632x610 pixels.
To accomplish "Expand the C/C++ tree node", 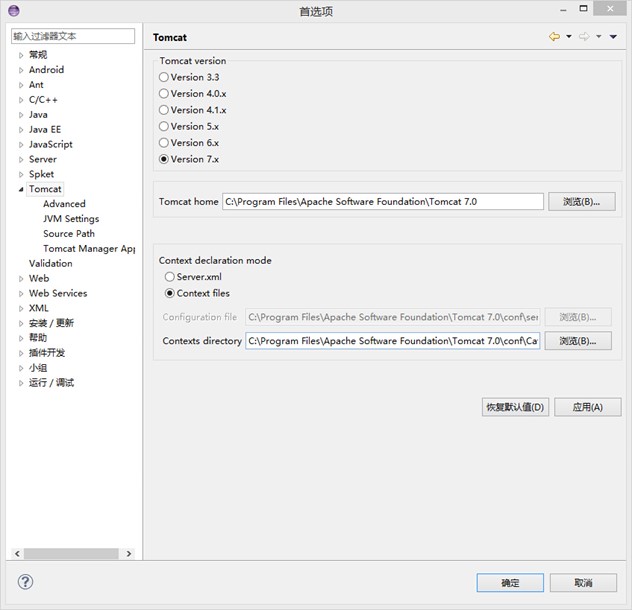I will point(21,100).
